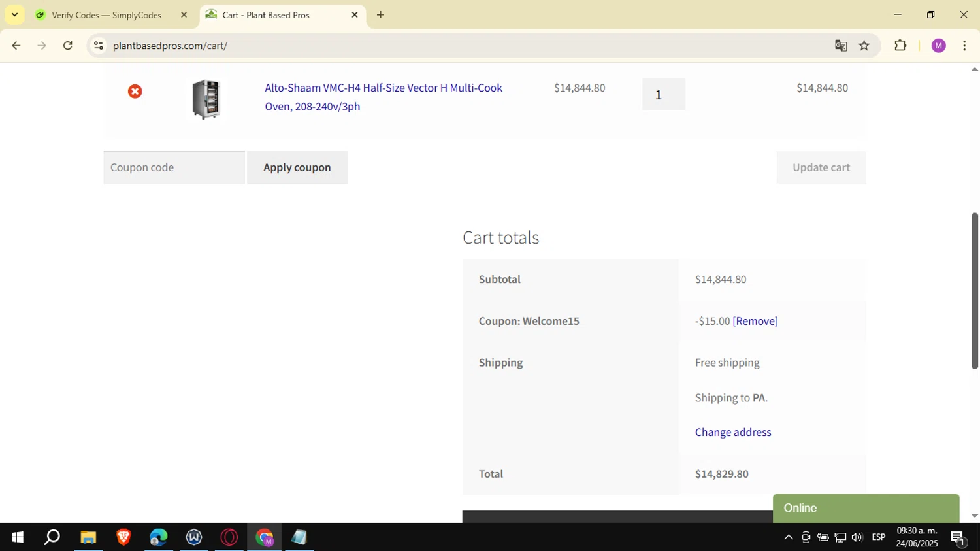Image resolution: width=980 pixels, height=551 pixels.
Task: Bookmark this page with star icon
Action: point(864,46)
